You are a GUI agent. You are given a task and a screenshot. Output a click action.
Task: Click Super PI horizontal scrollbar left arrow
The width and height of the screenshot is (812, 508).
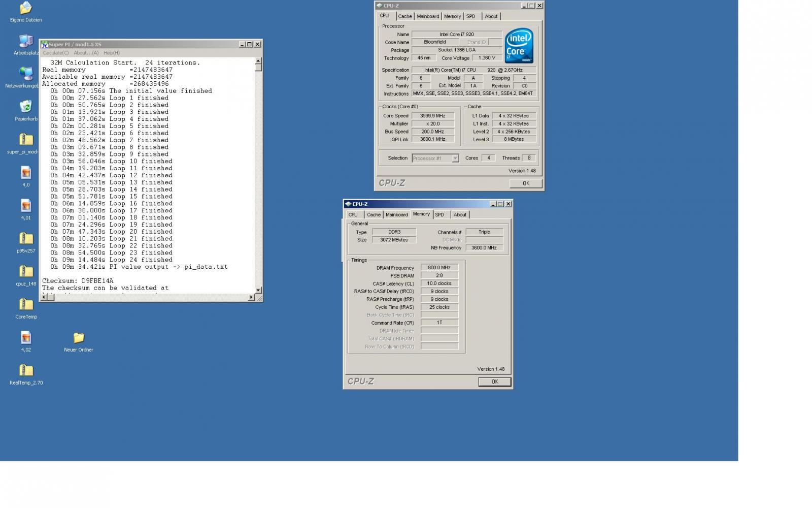click(44, 297)
